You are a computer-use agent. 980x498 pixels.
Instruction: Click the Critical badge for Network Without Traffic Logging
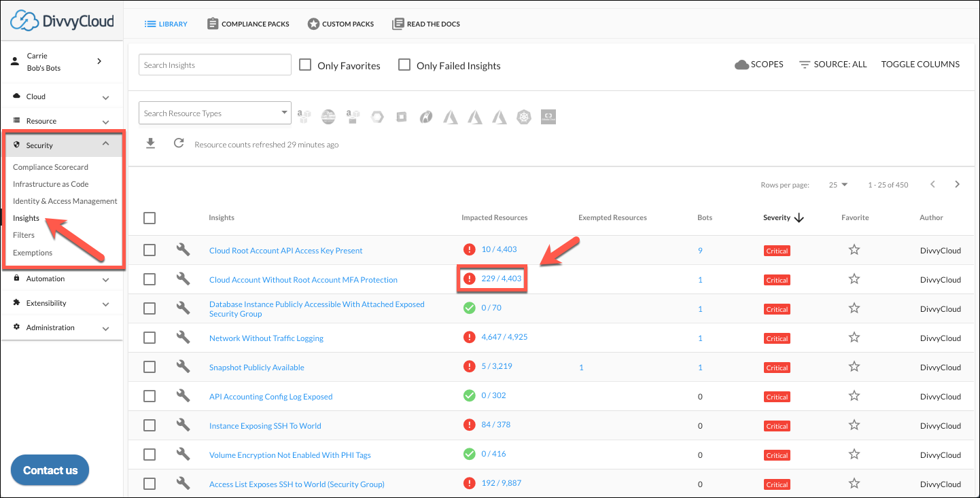(777, 338)
